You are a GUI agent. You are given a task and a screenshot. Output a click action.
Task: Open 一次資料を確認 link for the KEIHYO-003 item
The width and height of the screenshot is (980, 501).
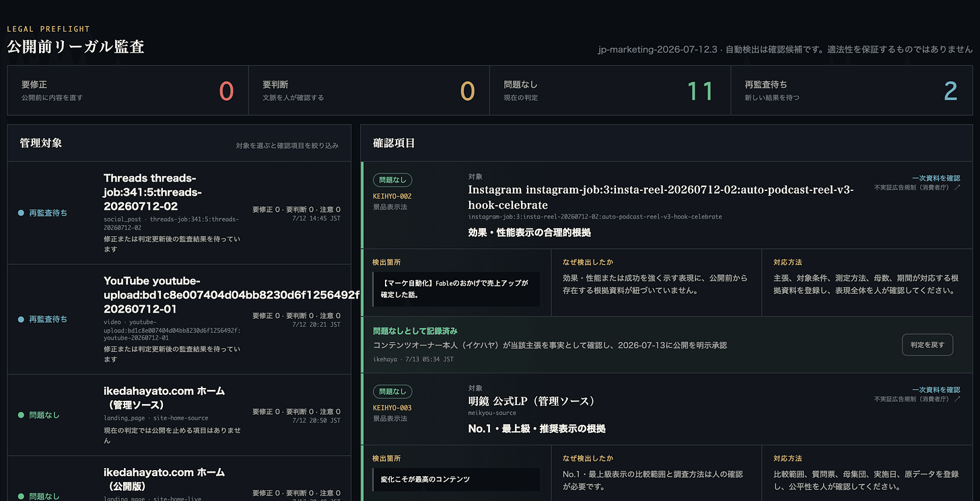(936, 390)
